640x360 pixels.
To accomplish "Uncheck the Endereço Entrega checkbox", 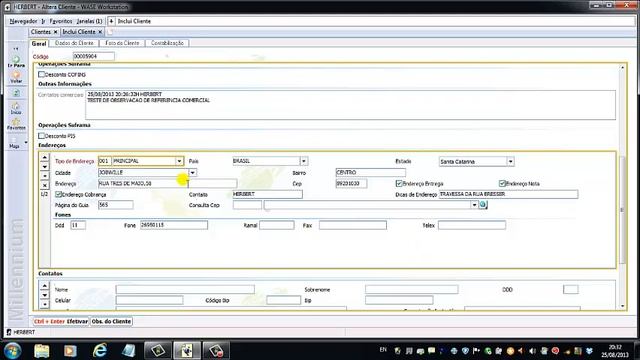I will tap(399, 184).
